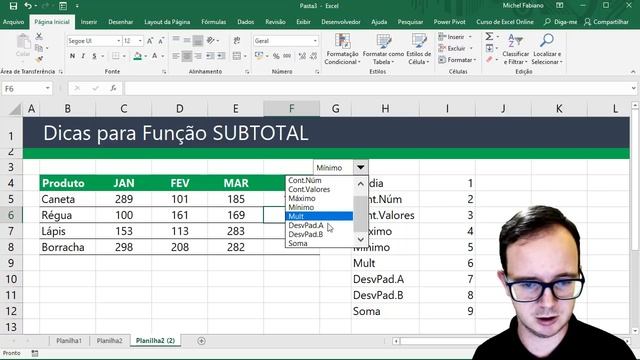Click the merge and center icon

(x=237, y=56)
